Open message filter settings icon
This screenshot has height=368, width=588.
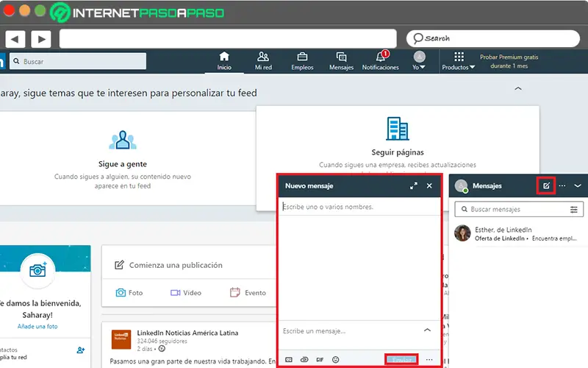(574, 209)
